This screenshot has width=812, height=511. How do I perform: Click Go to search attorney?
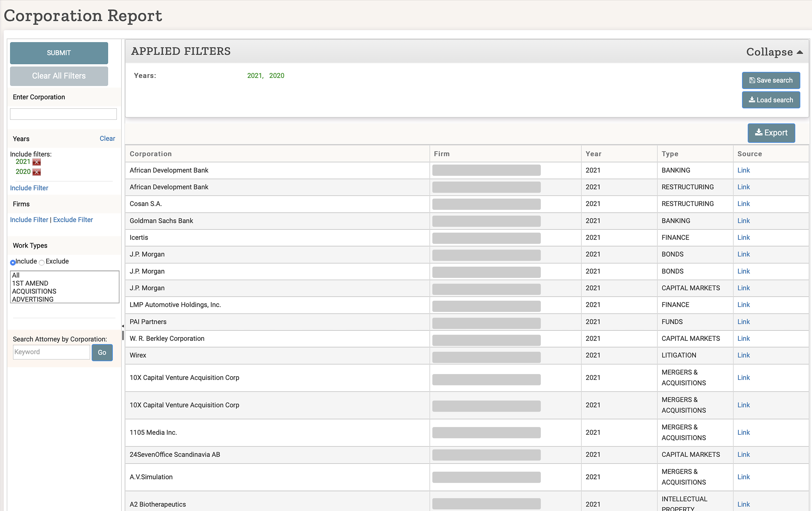102,352
